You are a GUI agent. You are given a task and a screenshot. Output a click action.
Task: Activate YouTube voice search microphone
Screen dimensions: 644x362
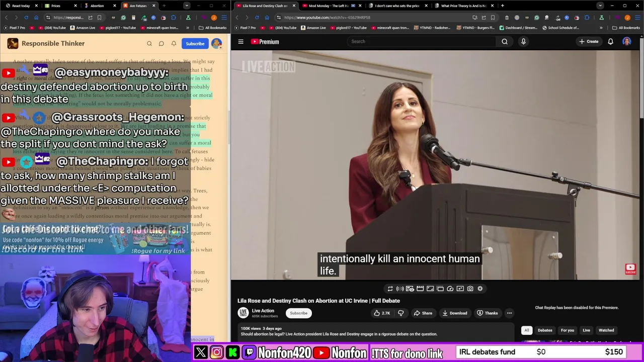tap(523, 42)
